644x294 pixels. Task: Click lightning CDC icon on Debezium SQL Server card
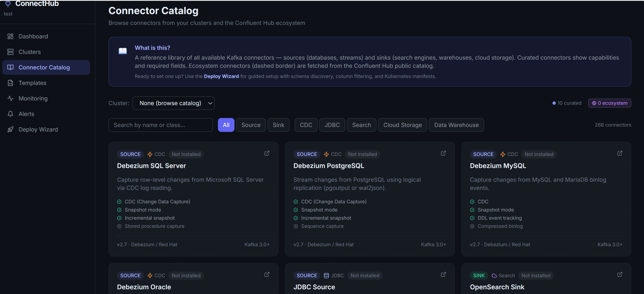click(x=150, y=154)
